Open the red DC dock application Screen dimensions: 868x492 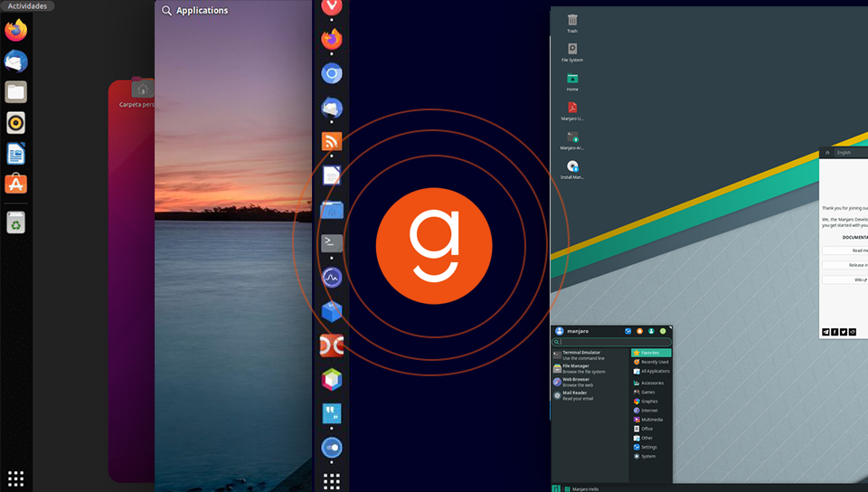click(332, 345)
